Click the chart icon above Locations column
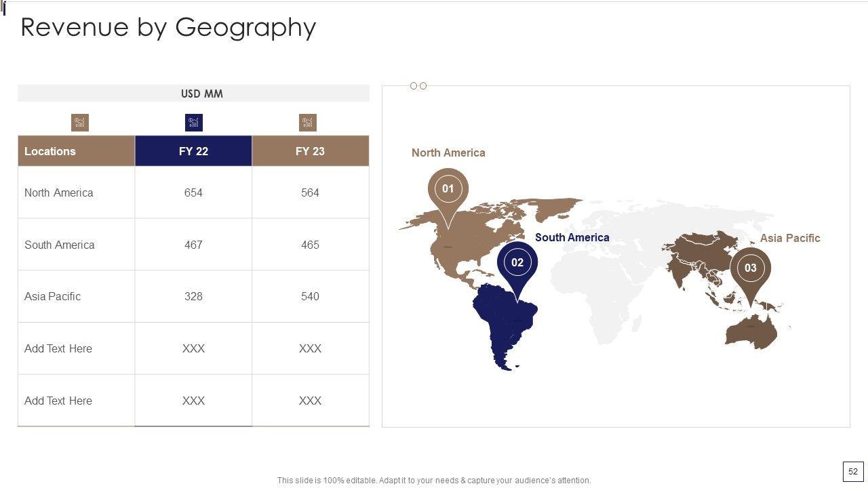Viewport: 868px width, 488px height. click(x=80, y=123)
